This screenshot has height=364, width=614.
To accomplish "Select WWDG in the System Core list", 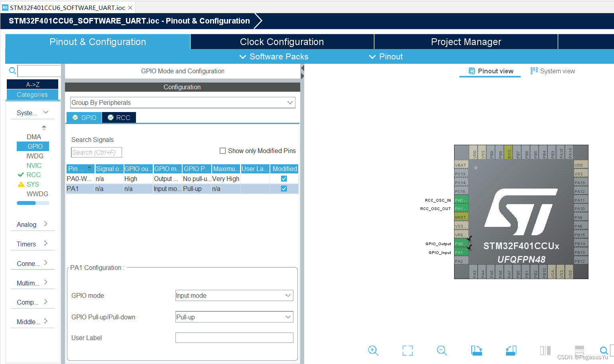I will 37,194.
